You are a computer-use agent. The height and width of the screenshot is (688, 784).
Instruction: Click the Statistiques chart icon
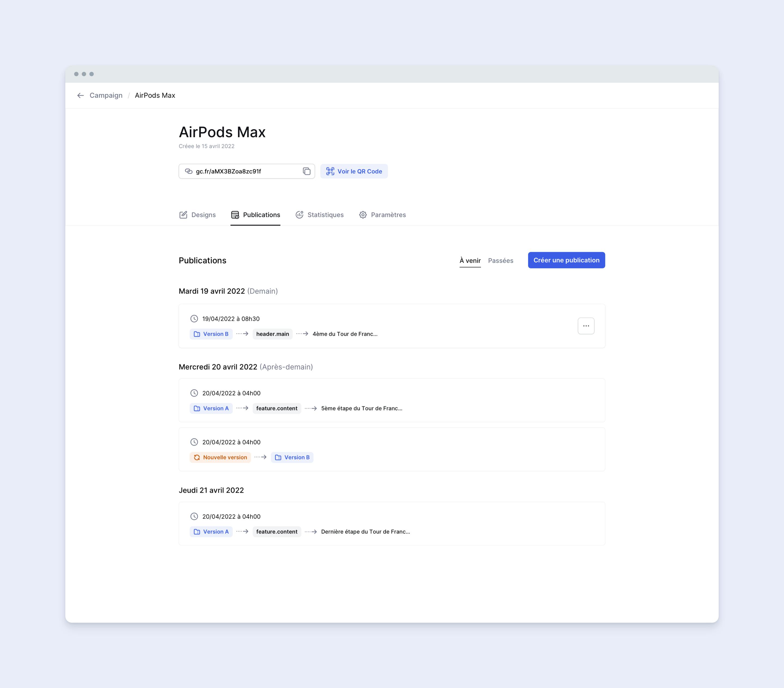[x=299, y=215]
